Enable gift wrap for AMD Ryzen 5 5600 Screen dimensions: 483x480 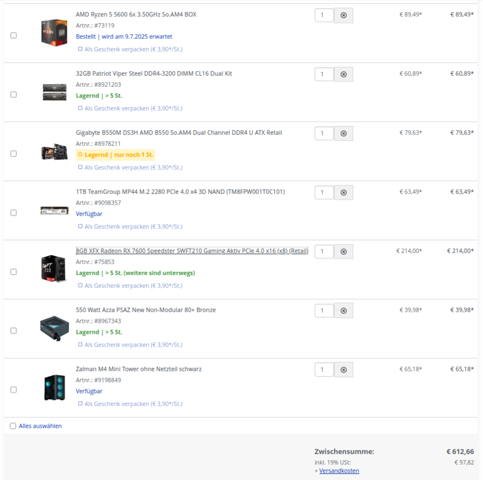pyautogui.click(x=80, y=49)
